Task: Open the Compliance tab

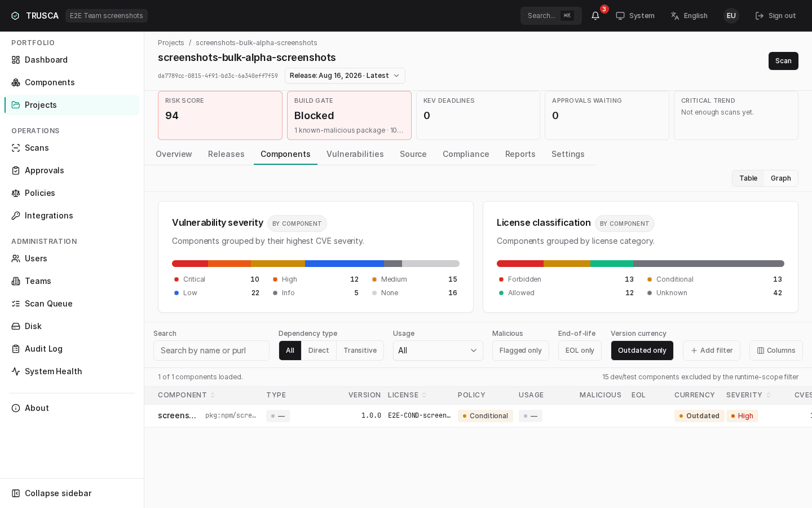Action: 466,154
